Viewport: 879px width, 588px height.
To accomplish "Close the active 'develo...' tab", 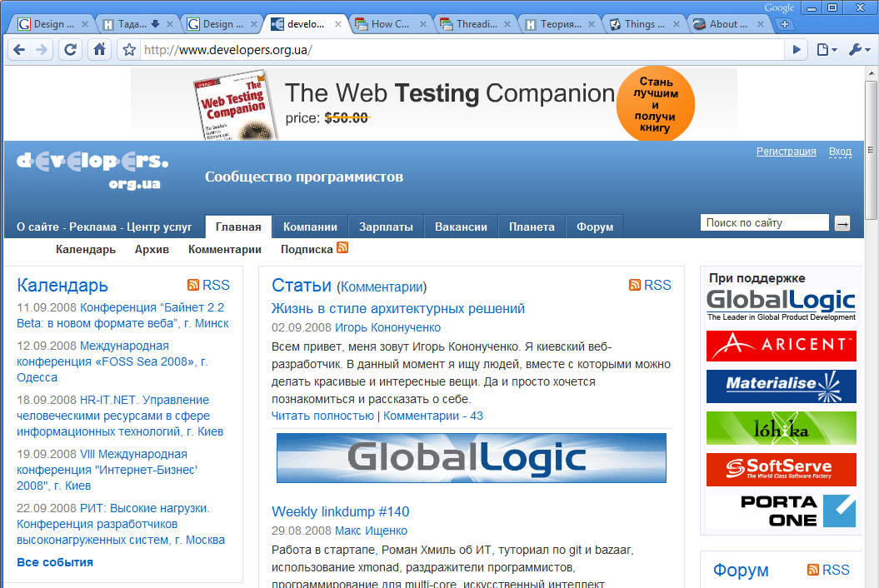I will (338, 24).
